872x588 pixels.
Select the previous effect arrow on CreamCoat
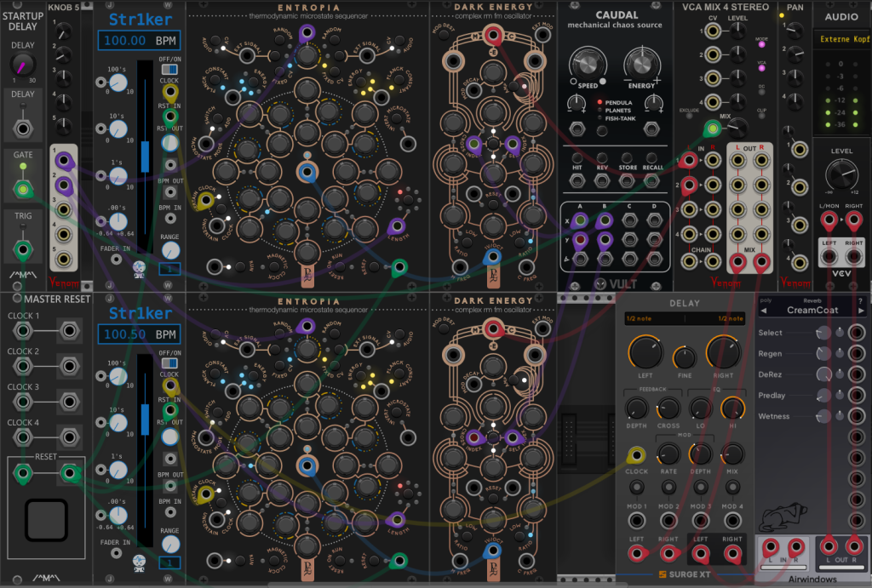click(764, 311)
